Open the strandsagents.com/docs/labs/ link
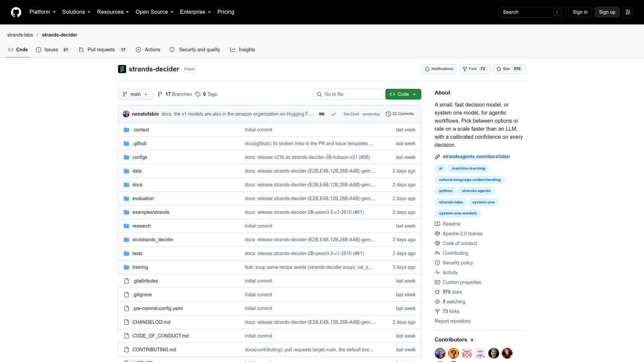The width and height of the screenshot is (644, 362). 476,157
